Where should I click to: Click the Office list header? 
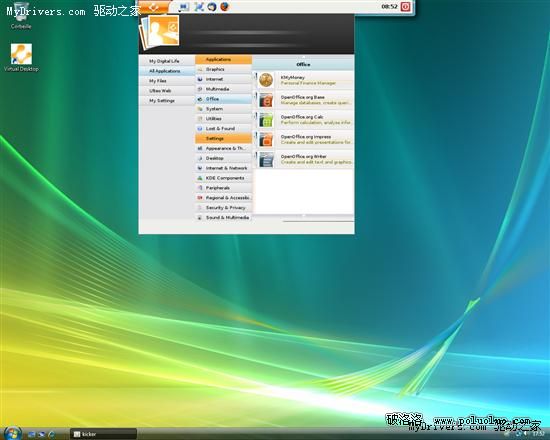point(303,64)
